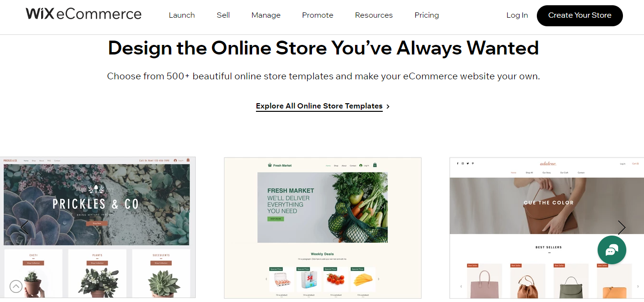Click the Fresh Market basket logo icon
Screen dimensions: 644x302
coord(270,165)
